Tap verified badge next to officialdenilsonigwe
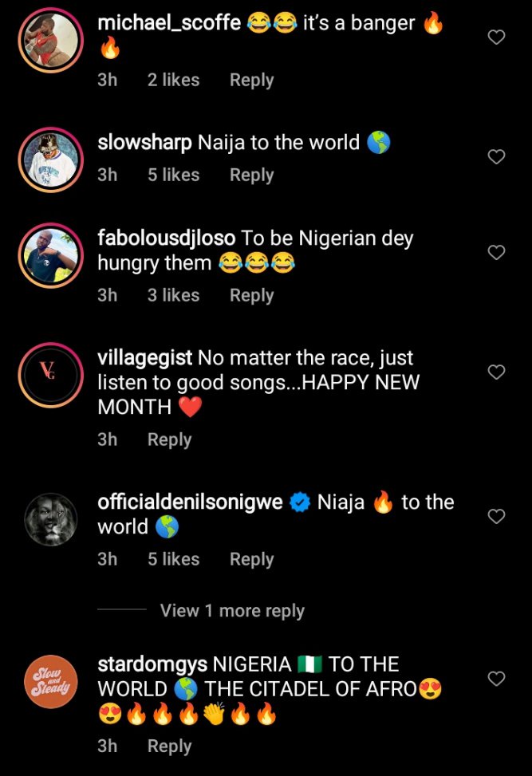532x776 pixels. point(300,502)
